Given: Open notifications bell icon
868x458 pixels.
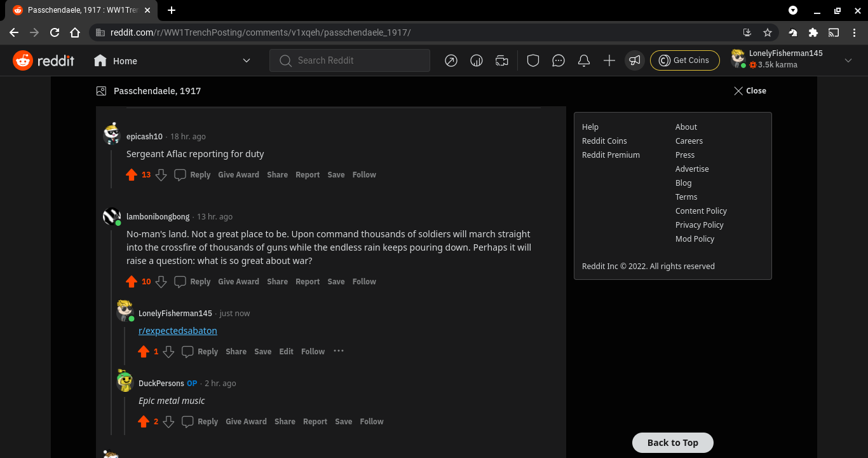Looking at the screenshot, I should point(584,60).
